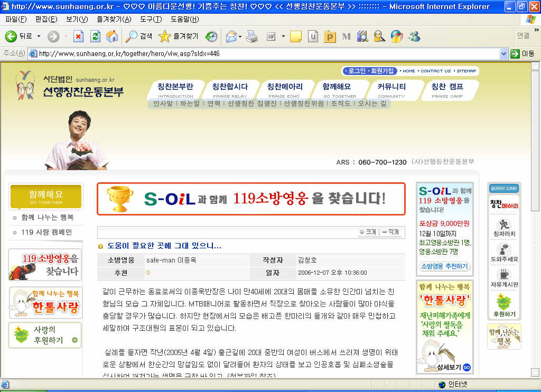Open Search (검색) magnifier button
This screenshot has width=541, height=392.
click(x=138, y=36)
